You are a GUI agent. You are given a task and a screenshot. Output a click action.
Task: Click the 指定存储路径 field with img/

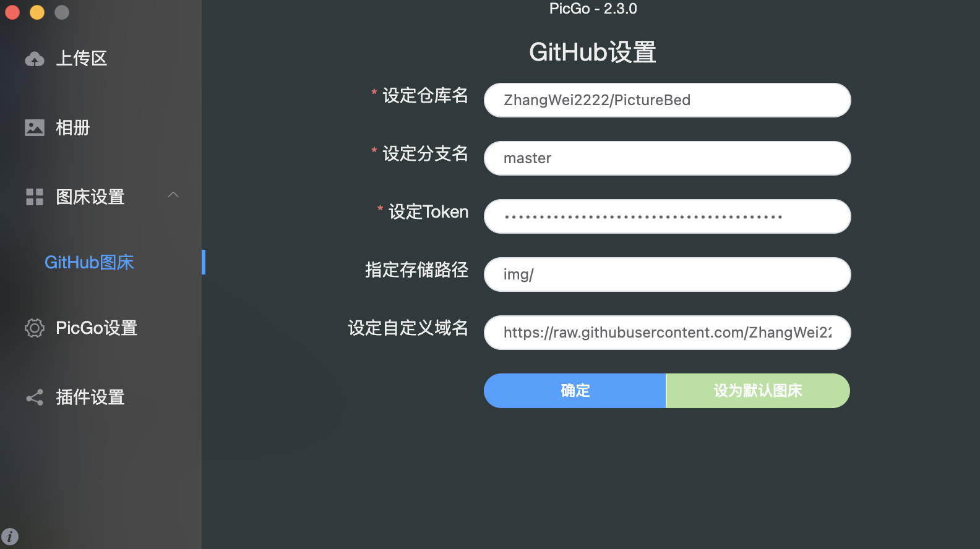(668, 274)
